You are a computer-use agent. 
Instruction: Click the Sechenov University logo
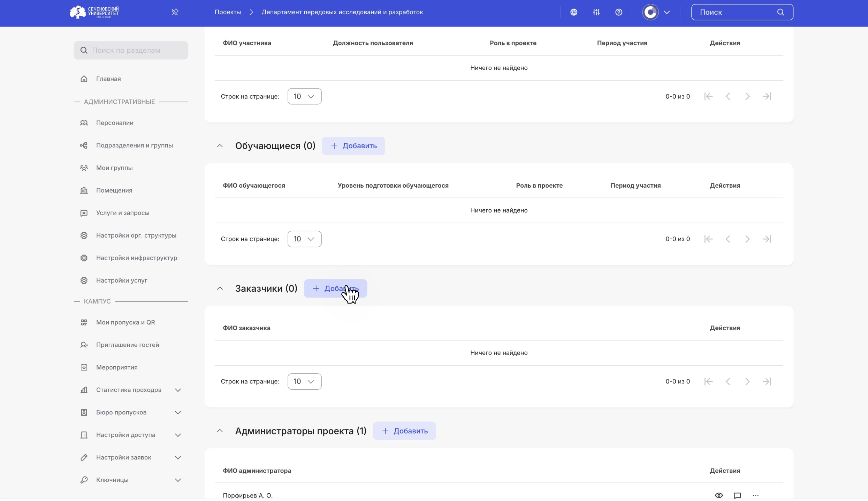click(94, 12)
